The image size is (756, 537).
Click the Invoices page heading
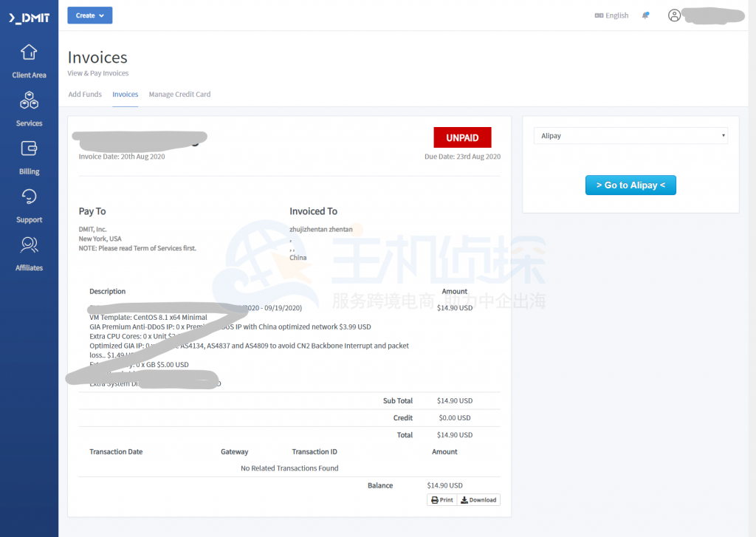(x=97, y=58)
